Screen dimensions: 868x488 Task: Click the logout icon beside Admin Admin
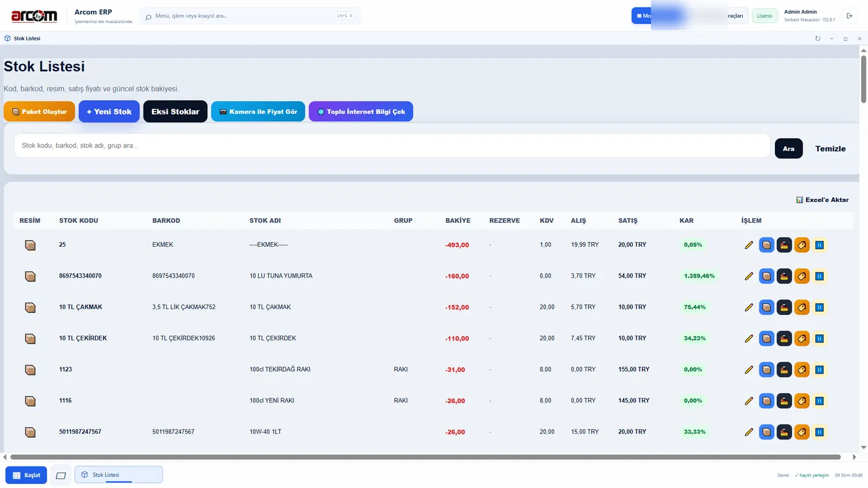849,16
